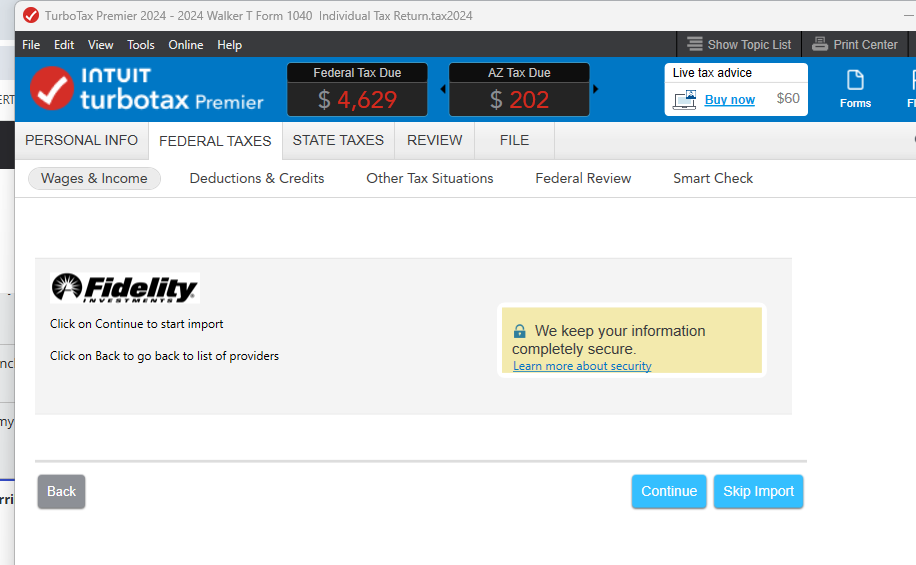Image resolution: width=916 pixels, height=565 pixels.
Task: Go to the STATE TAXES tab
Action: (338, 141)
